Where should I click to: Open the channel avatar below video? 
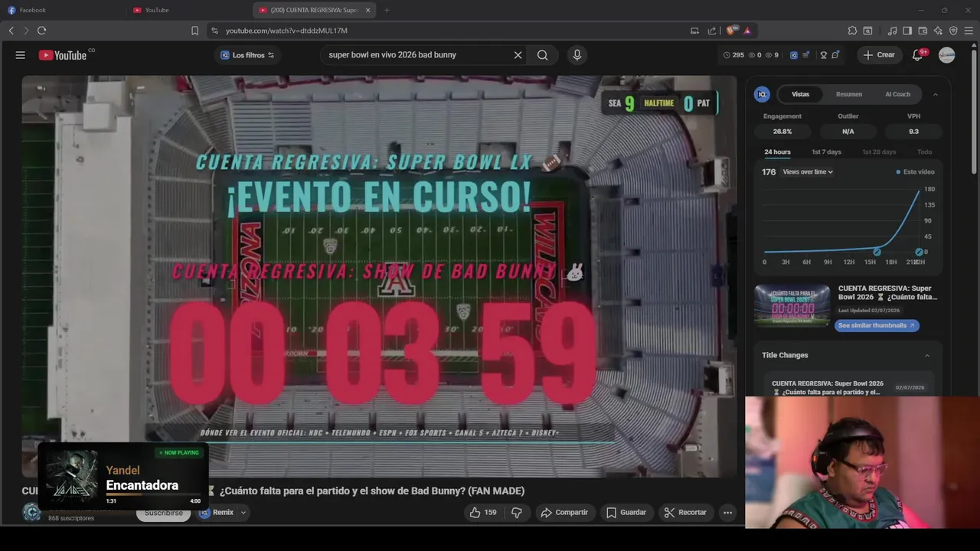(31, 513)
